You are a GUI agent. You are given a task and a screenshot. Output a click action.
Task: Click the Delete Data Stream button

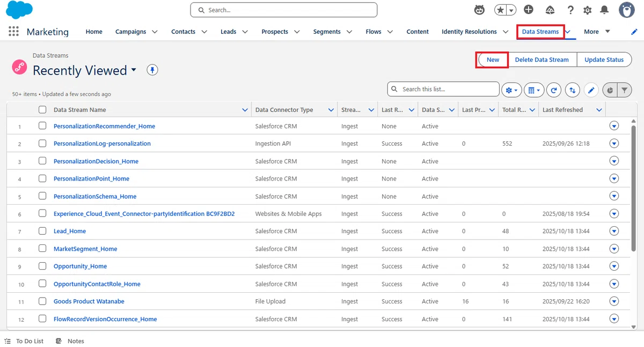click(x=541, y=60)
